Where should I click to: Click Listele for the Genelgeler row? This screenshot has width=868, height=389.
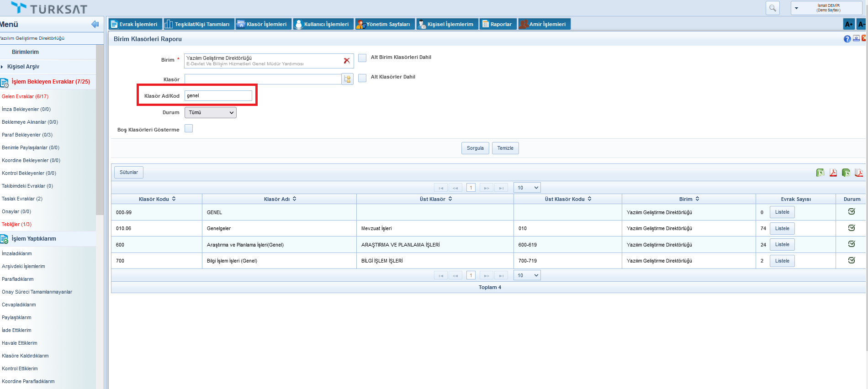(x=782, y=228)
